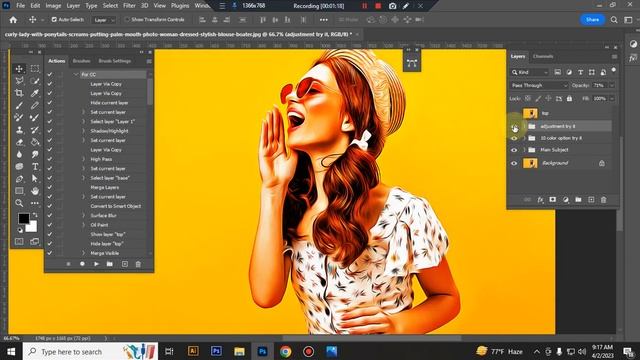Switch to the Brush Settings tab
640x360 pixels.
pos(115,61)
